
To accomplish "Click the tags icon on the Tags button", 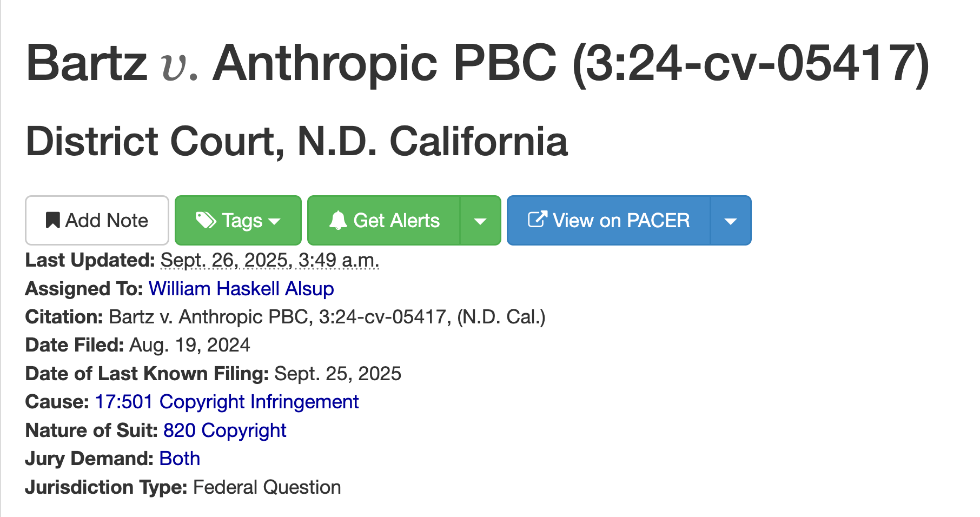I will 206,221.
